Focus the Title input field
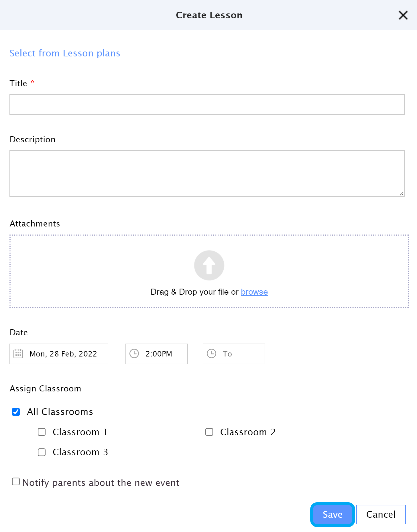Image resolution: width=417 pixels, height=532 pixels. click(x=207, y=105)
